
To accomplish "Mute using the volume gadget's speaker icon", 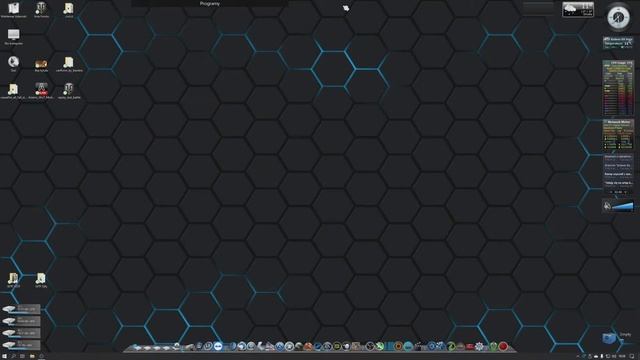I will 607,206.
